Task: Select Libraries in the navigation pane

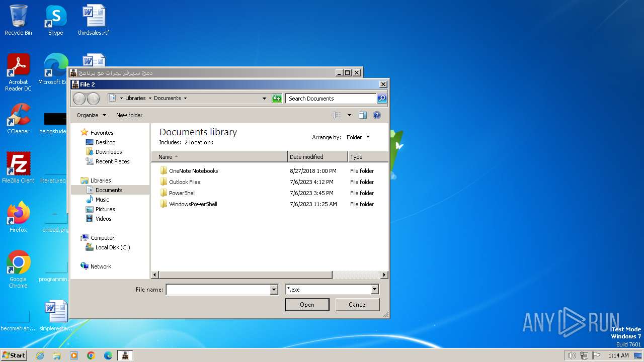Action: tap(96, 180)
